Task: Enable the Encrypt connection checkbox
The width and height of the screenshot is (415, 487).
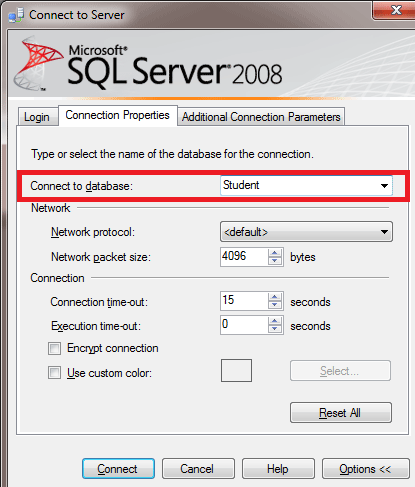Action: (54, 348)
